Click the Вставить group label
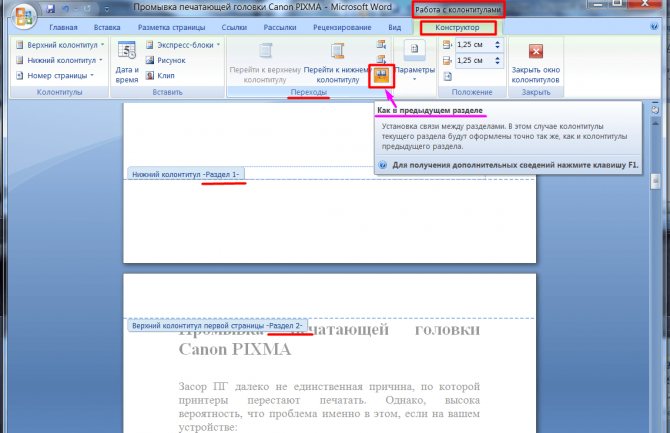 click(168, 92)
